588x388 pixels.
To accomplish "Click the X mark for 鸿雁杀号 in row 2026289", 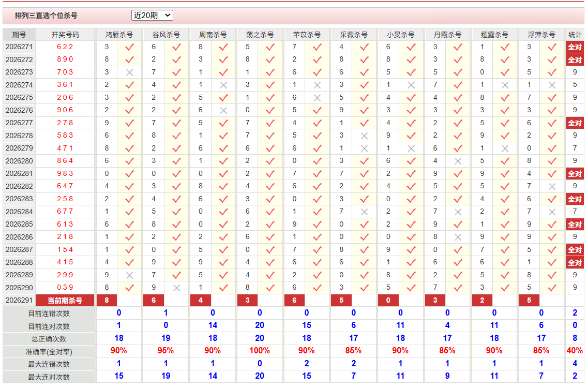I will click(x=129, y=275).
